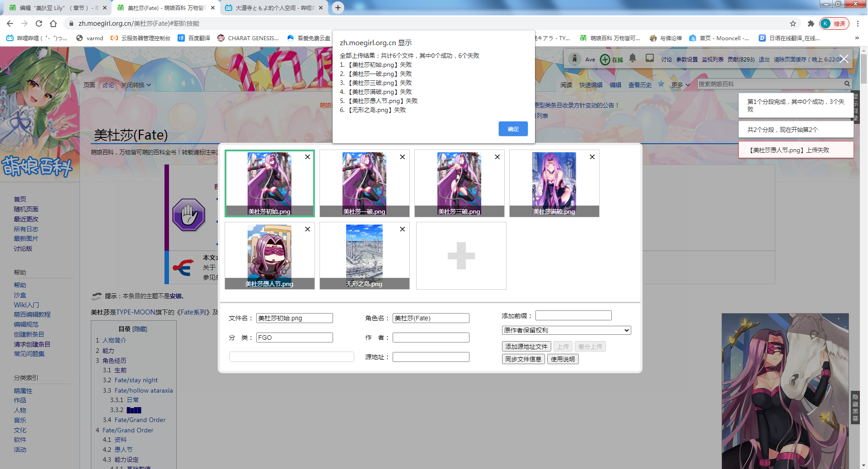868x469 pixels.
Task: Open the inbox tray icon
Action: (x=650, y=58)
